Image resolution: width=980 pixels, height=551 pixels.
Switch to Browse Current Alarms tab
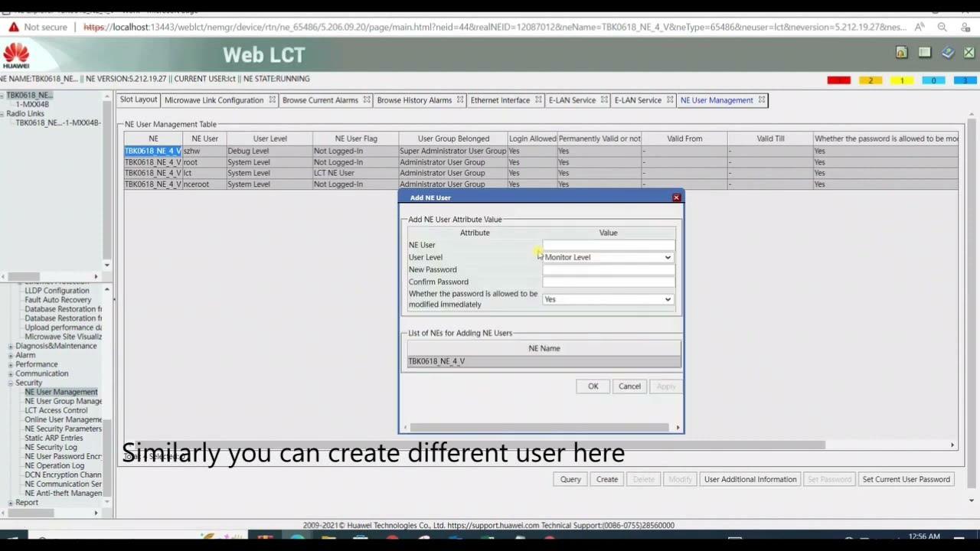click(x=320, y=100)
